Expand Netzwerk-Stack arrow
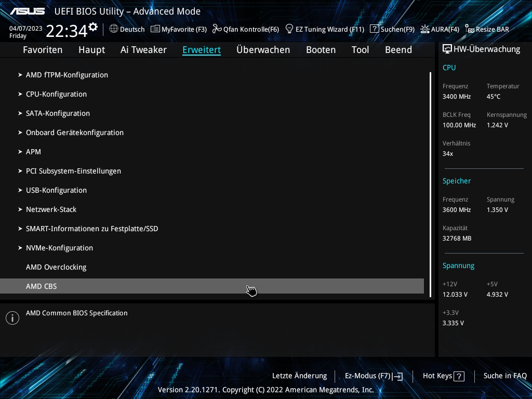532x399 pixels. (x=20, y=209)
